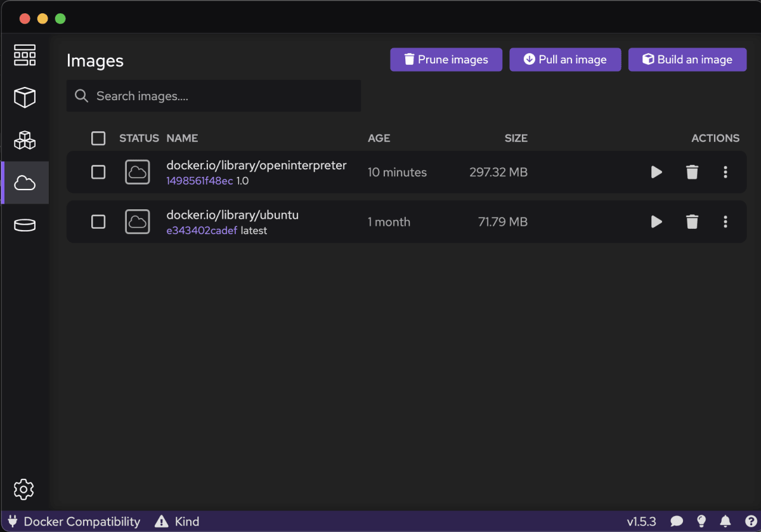Click the 1 month age value

(x=389, y=221)
